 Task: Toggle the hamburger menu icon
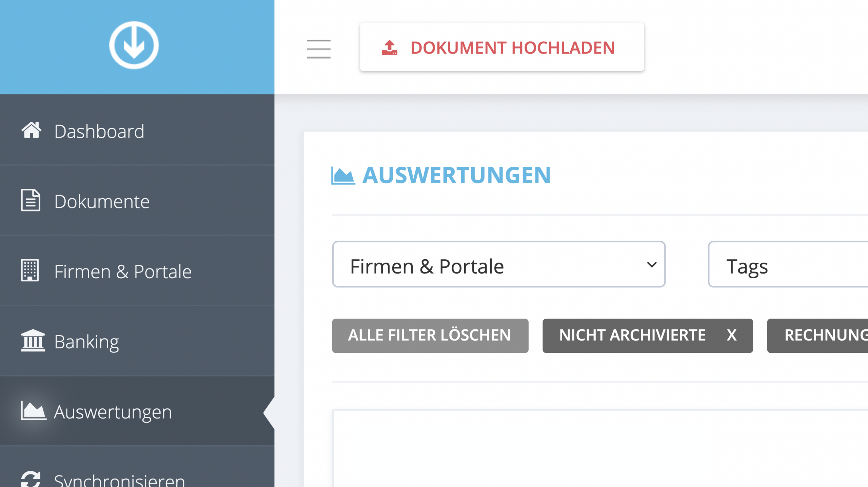click(319, 49)
